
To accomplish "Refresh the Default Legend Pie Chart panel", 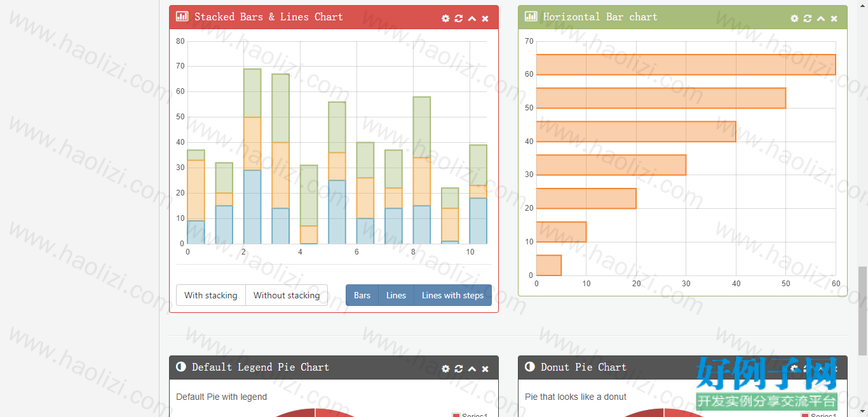I will tap(459, 369).
